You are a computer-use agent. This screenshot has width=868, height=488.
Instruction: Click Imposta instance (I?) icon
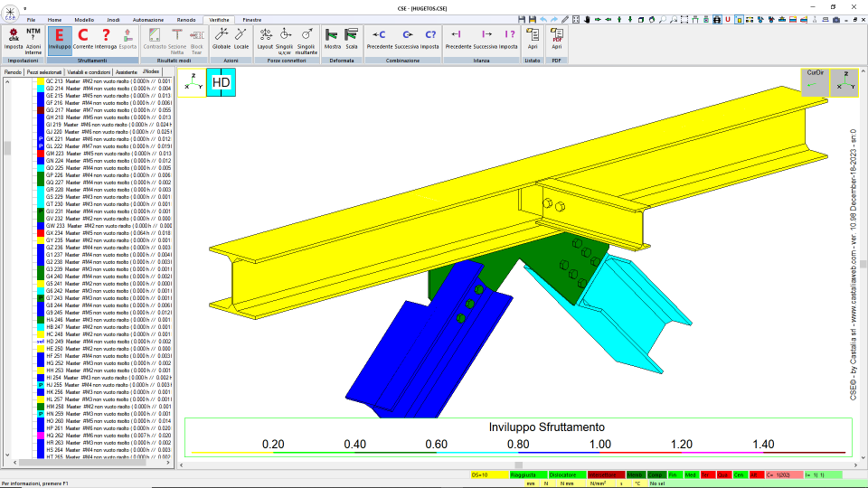508,39
